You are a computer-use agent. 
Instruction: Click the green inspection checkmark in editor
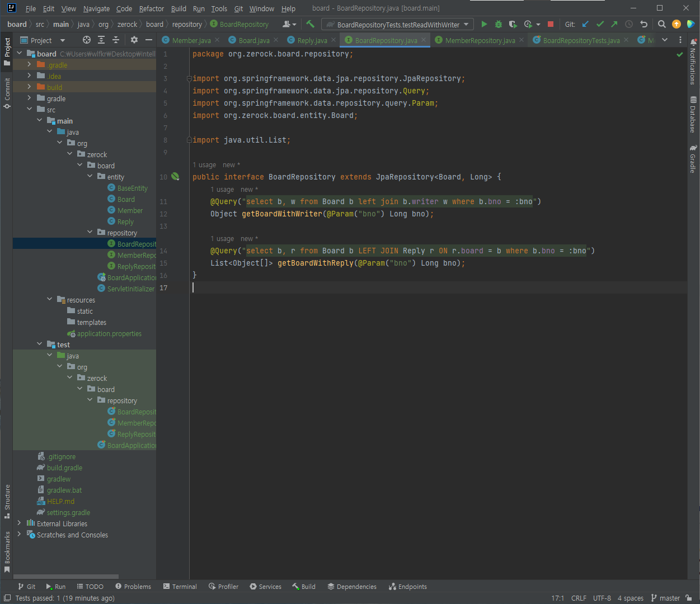679,54
